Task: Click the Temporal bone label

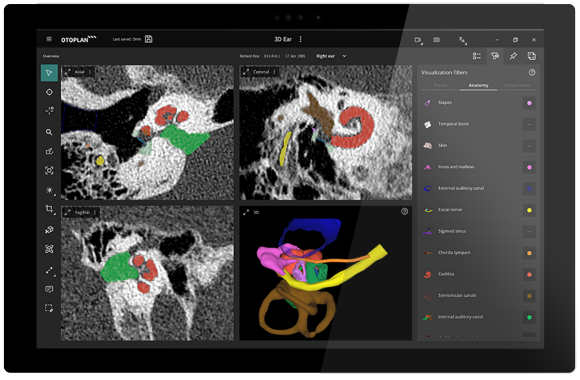Action: [453, 124]
